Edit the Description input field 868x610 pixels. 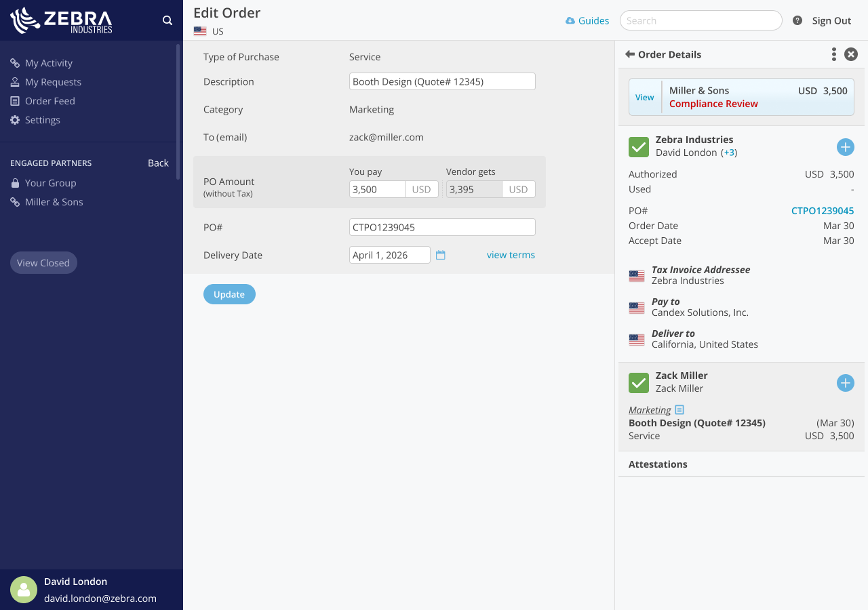(x=442, y=81)
